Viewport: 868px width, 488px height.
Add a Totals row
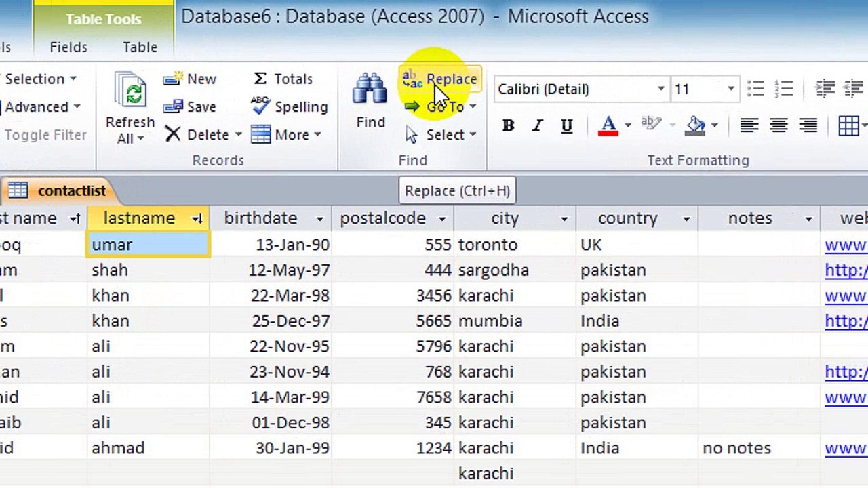(x=282, y=79)
